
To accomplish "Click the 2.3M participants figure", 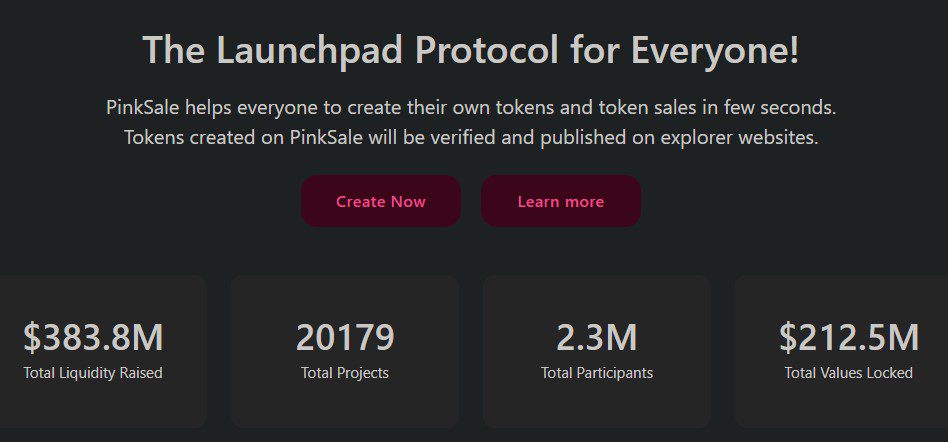I will [597, 338].
